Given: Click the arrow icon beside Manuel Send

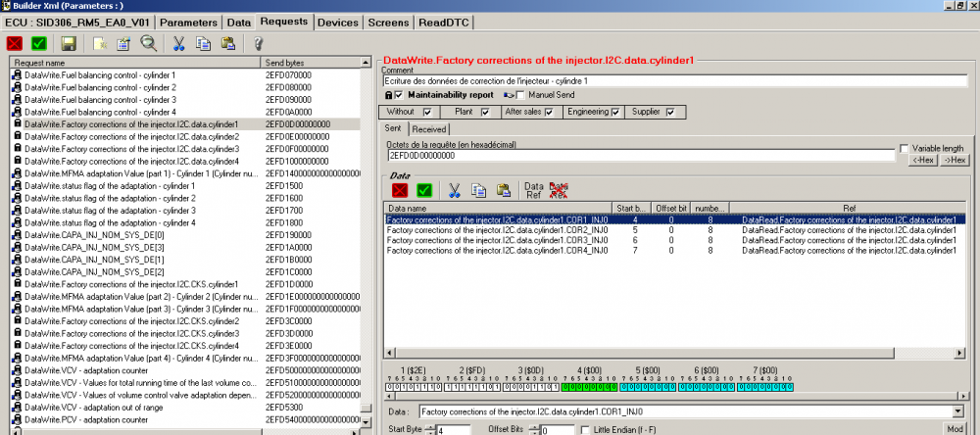Looking at the screenshot, I should (509, 96).
